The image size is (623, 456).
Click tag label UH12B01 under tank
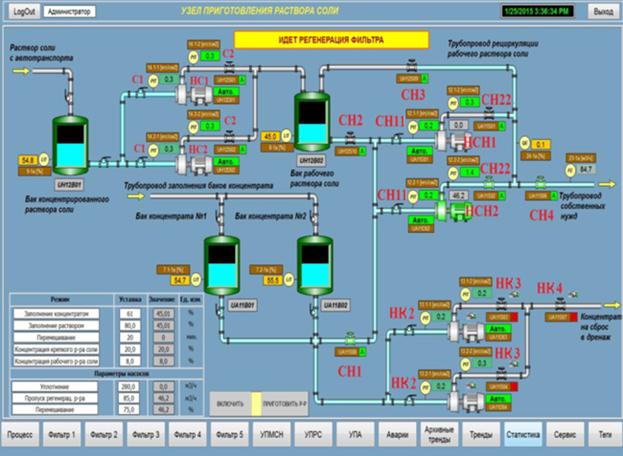point(69,185)
